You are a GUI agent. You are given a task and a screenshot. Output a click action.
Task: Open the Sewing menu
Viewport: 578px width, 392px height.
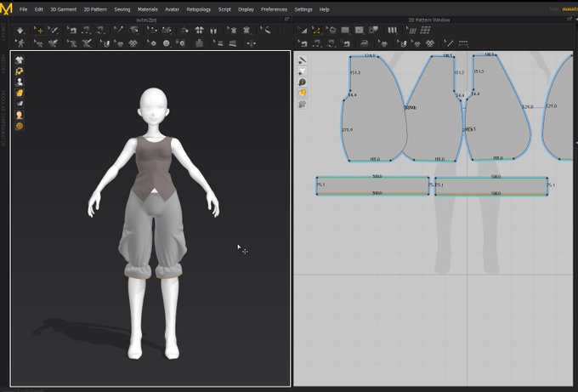[122, 9]
